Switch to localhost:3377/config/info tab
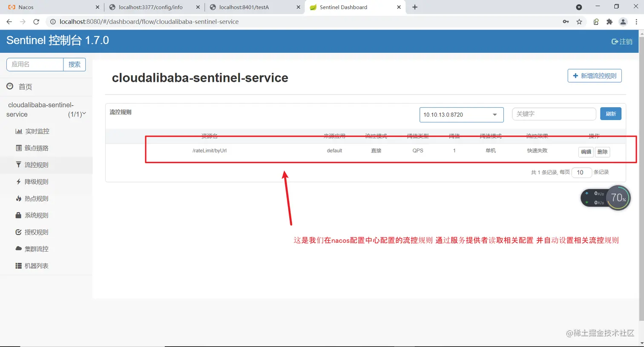 pyautogui.click(x=154, y=7)
